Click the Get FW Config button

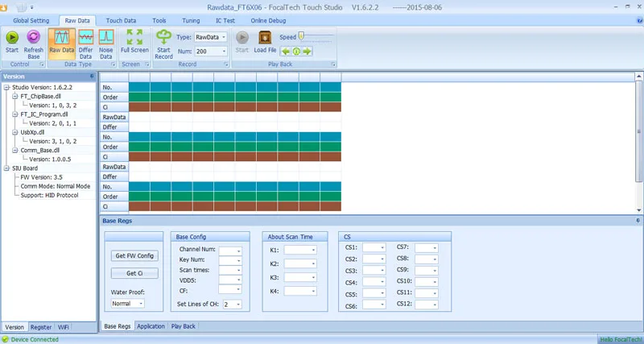coord(134,255)
